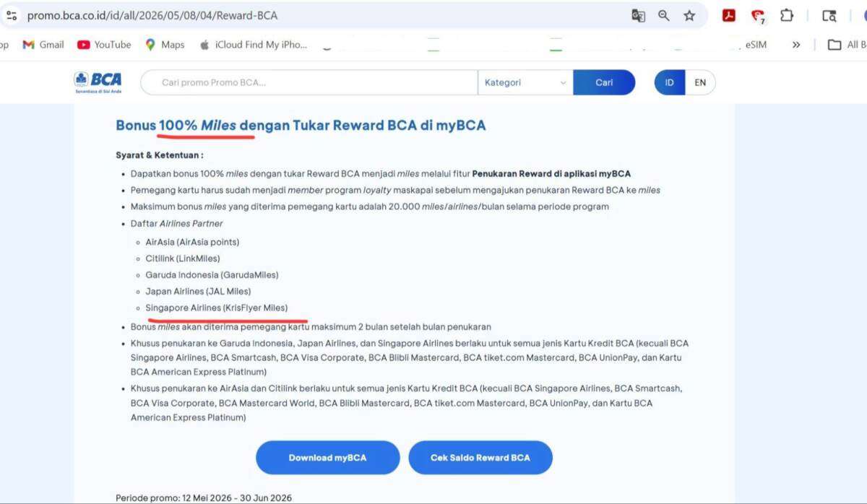Click the Cari search button
The height and width of the screenshot is (504, 867).
click(604, 82)
